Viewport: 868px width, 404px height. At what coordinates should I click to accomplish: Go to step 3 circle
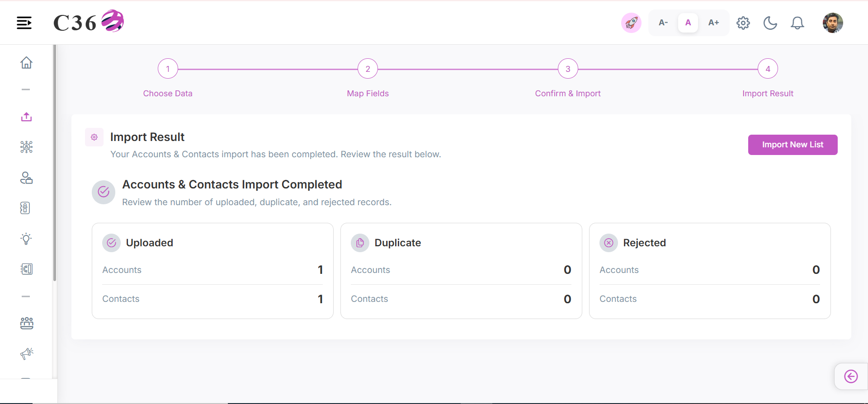(x=568, y=69)
